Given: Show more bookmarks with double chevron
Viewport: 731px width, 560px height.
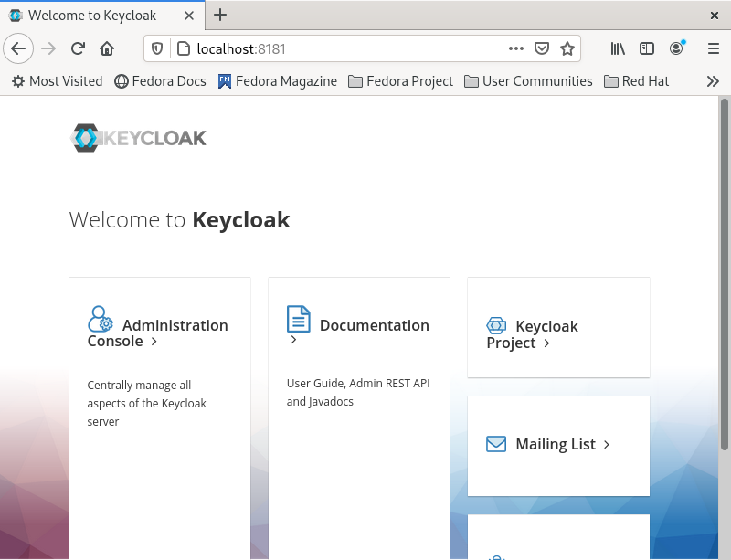Looking at the screenshot, I should coord(713,81).
